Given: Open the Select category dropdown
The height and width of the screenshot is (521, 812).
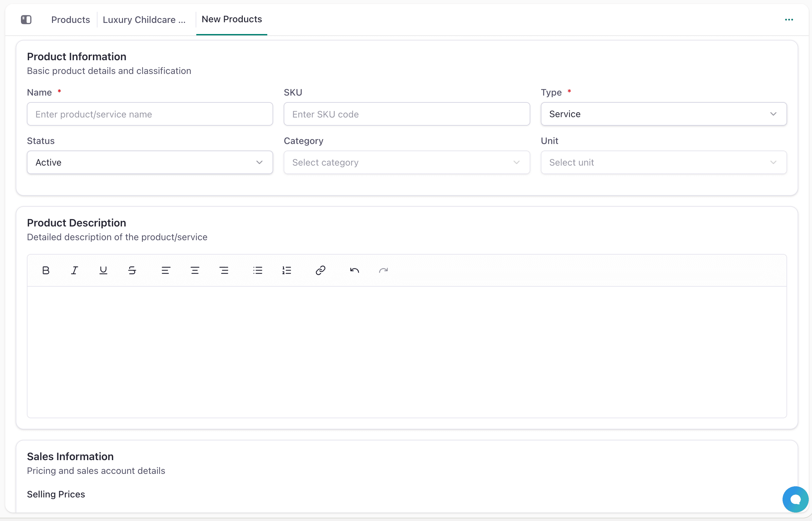Looking at the screenshot, I should [407, 162].
